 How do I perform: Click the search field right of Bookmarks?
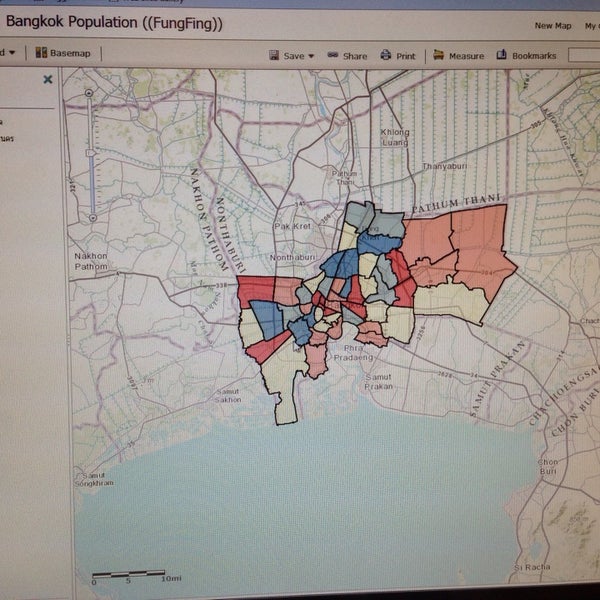coord(585,56)
